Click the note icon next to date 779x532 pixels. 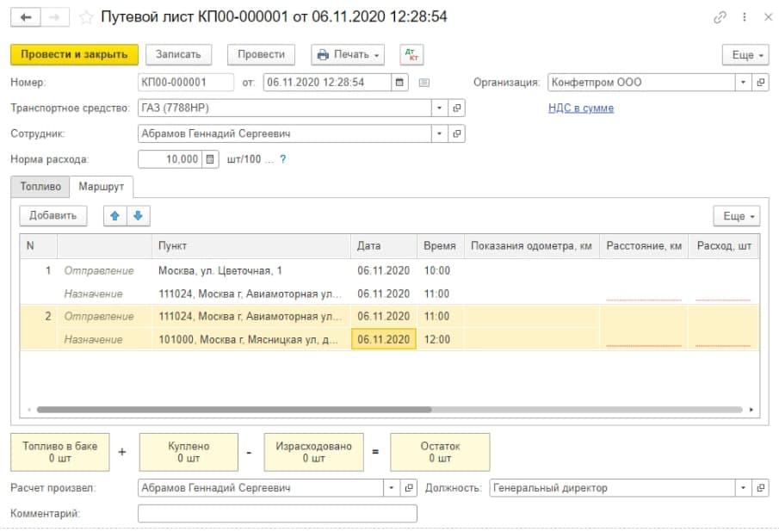[x=424, y=83]
